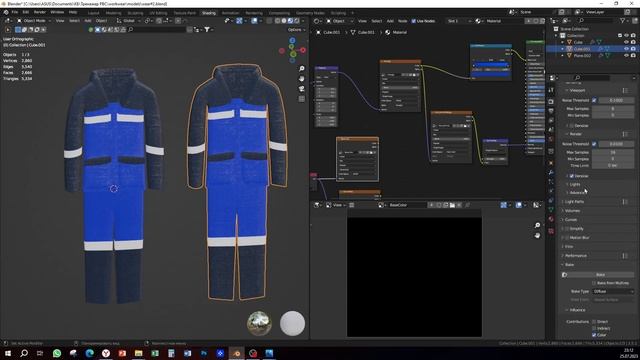
Task: Open the Object Mode dropdown
Action: click(34, 20)
